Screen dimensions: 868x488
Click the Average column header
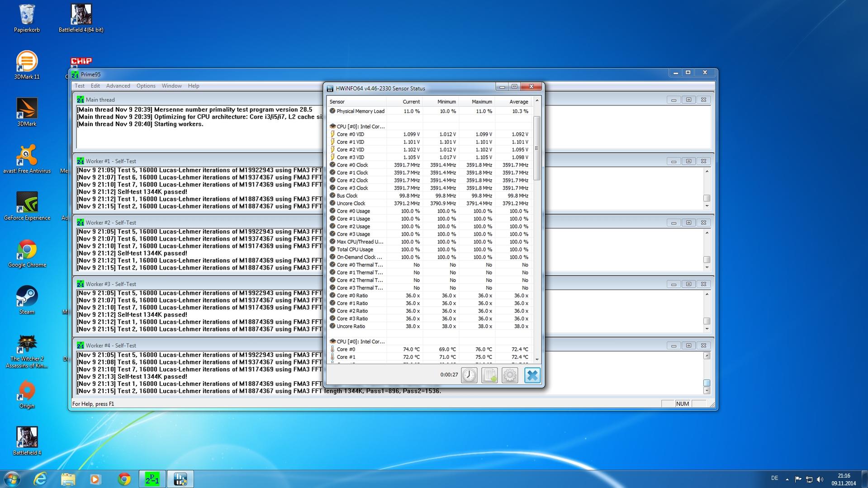(513, 102)
